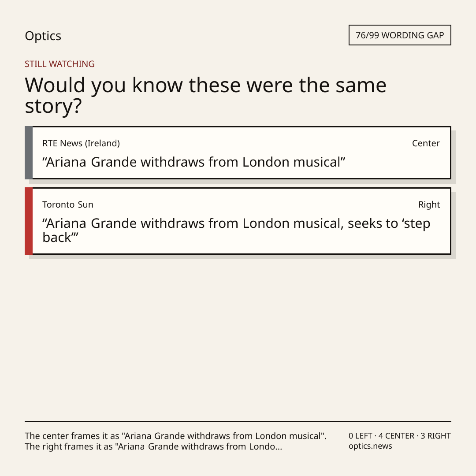Click the Center bias label
The height and width of the screenshot is (476, 476).
pyautogui.click(x=426, y=143)
